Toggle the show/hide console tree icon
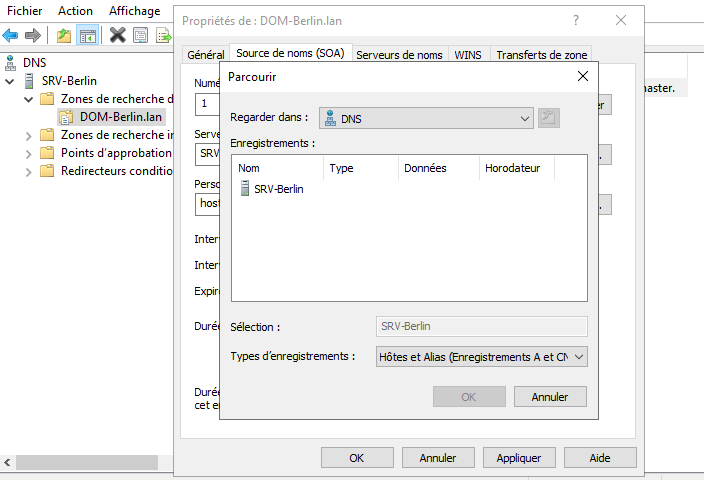 click(x=87, y=36)
